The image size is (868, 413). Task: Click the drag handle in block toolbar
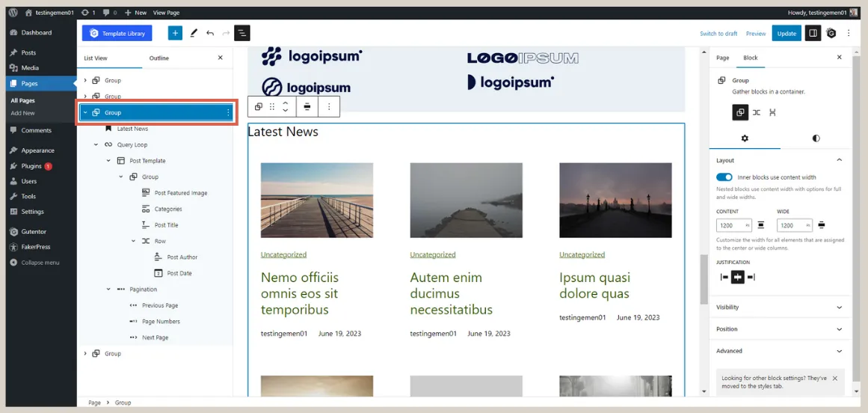tap(272, 107)
